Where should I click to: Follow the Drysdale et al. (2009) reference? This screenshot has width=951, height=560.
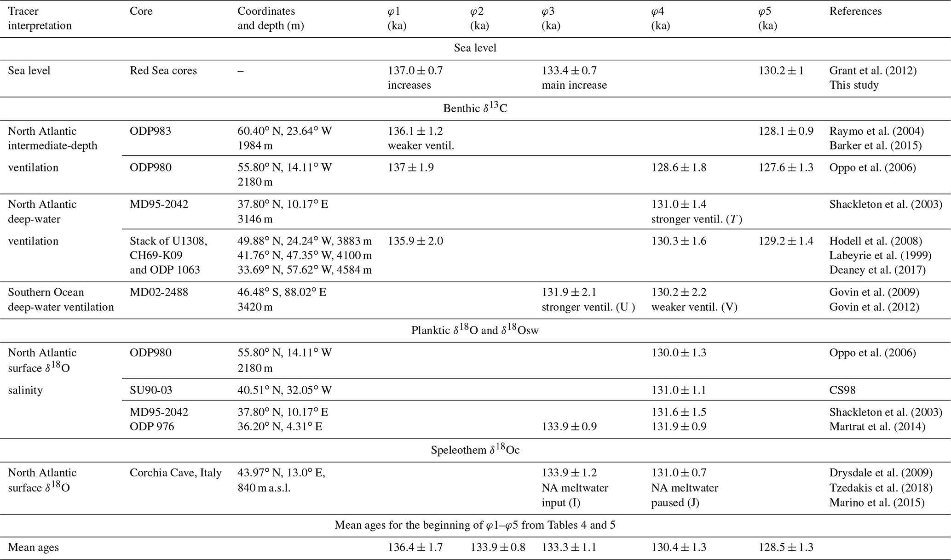click(x=881, y=473)
